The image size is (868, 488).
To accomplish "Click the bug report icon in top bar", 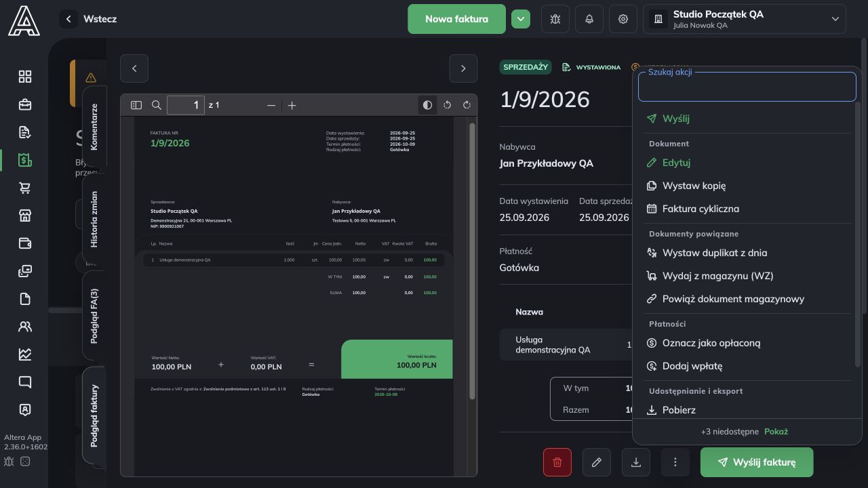I will coord(555,19).
